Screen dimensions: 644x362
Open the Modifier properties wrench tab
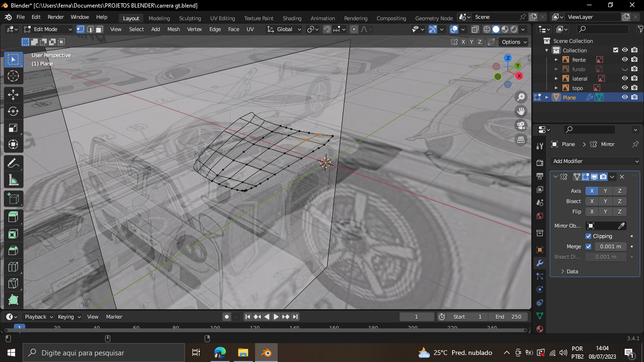click(540, 263)
